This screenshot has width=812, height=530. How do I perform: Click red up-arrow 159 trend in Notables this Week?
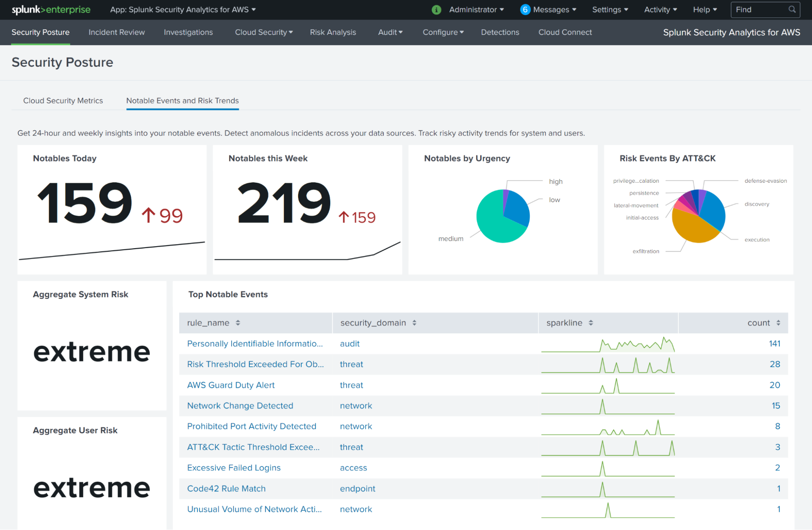pyautogui.click(x=357, y=217)
